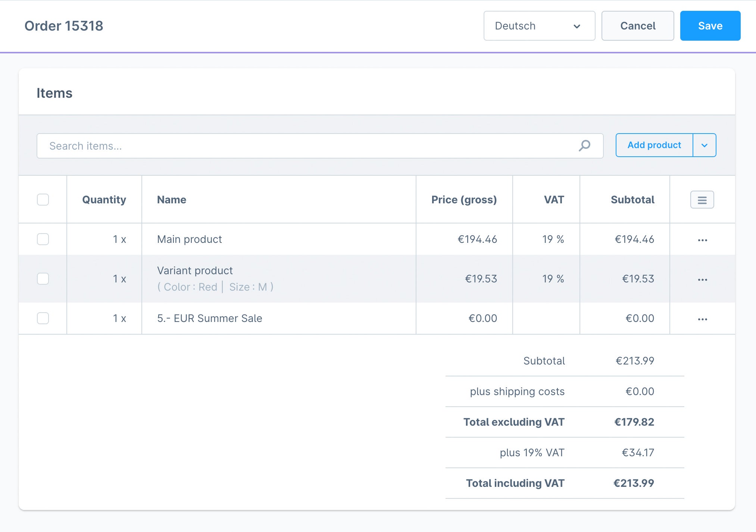Select the Variant product name

coord(195,270)
